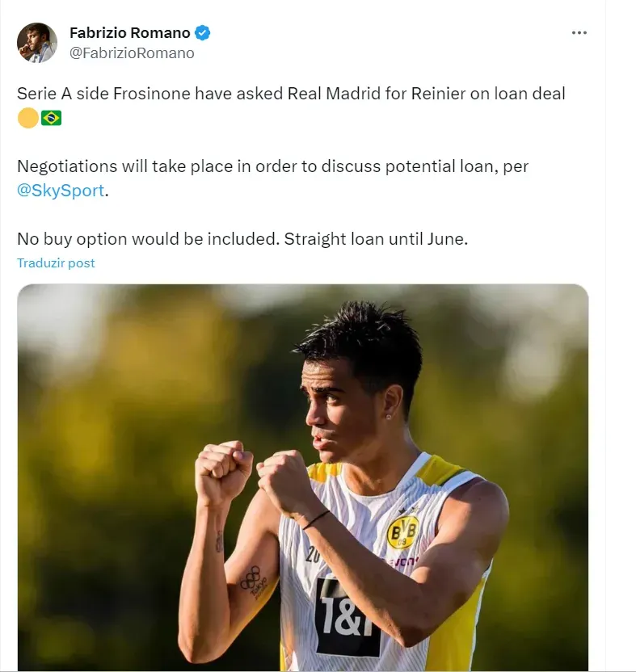
Task: Click the Olympic rings tattoo in the photo
Action: tap(250, 577)
